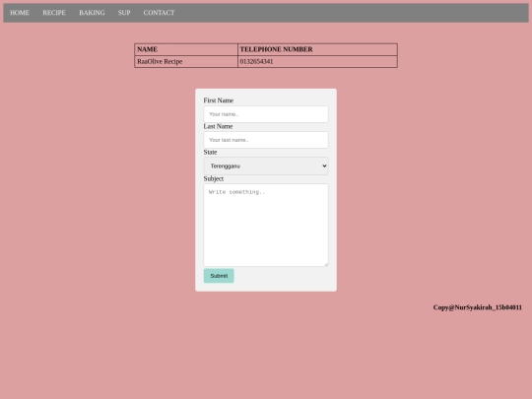532x399 pixels.
Task: Click the TELEPHONE NUMBER column header
Action: [317, 49]
